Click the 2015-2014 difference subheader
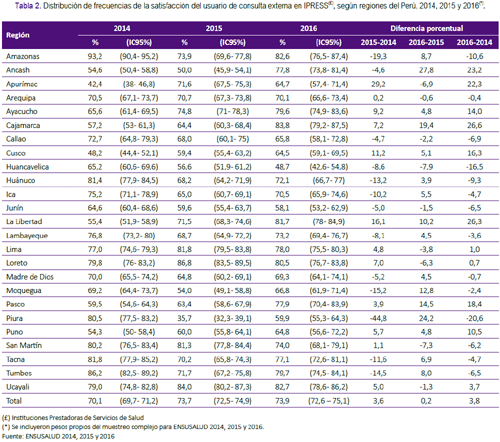The width and height of the screenshot is (500, 442). 378,42
